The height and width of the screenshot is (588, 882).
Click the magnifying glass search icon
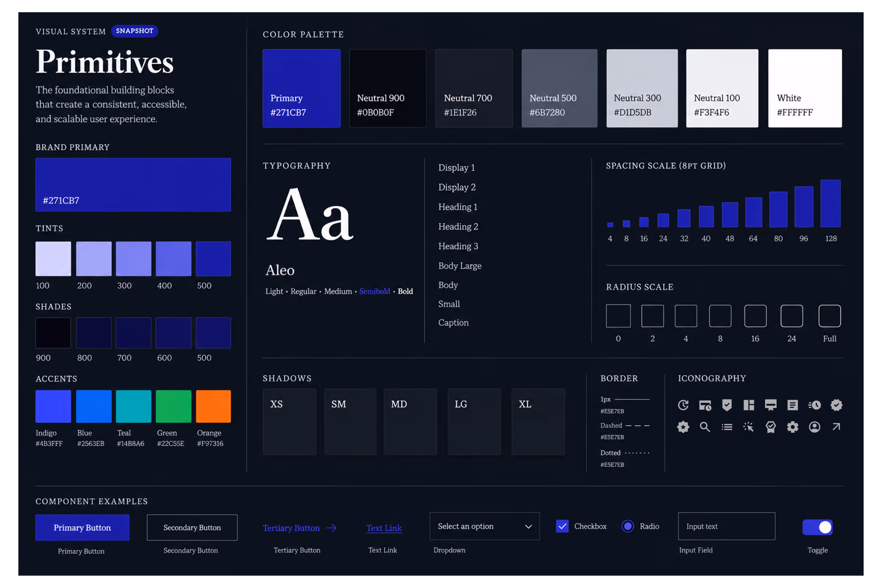pyautogui.click(x=705, y=427)
